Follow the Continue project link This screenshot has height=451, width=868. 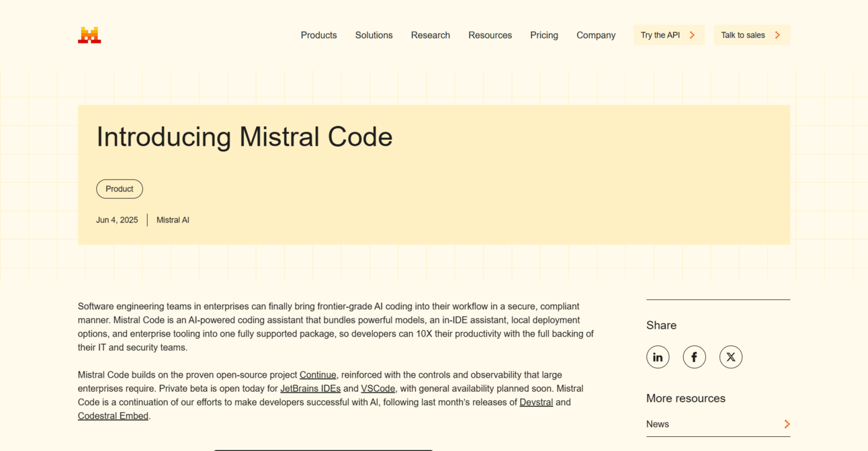(318, 374)
